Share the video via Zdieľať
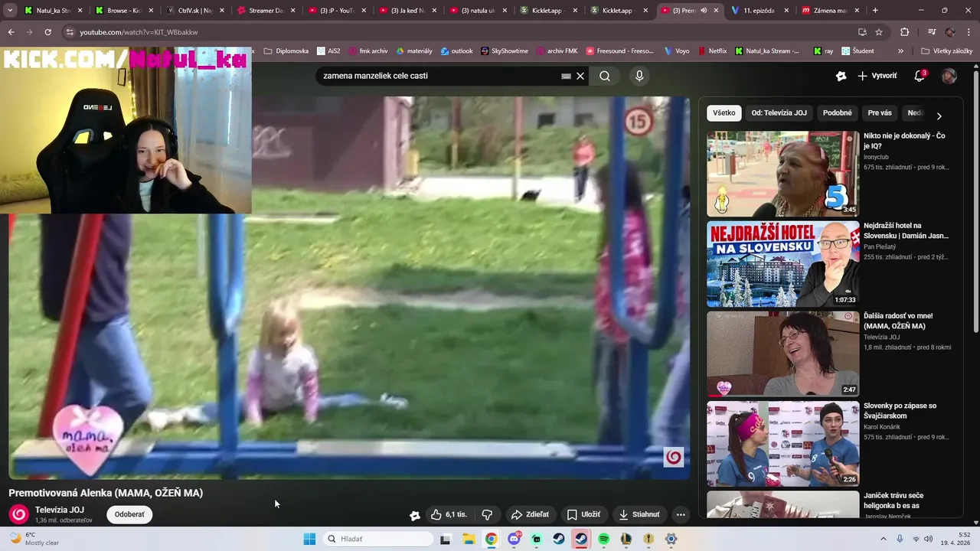The width and height of the screenshot is (980, 551). tap(530, 514)
